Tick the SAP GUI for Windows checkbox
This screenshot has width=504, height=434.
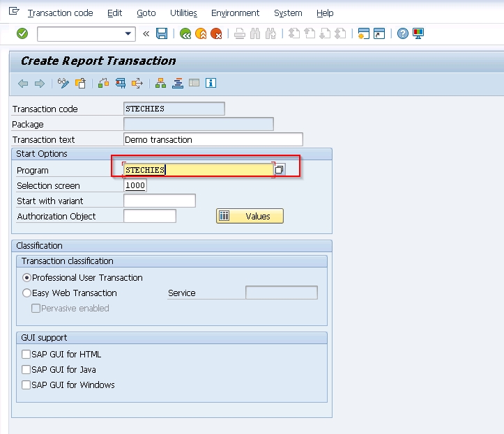[x=26, y=385]
